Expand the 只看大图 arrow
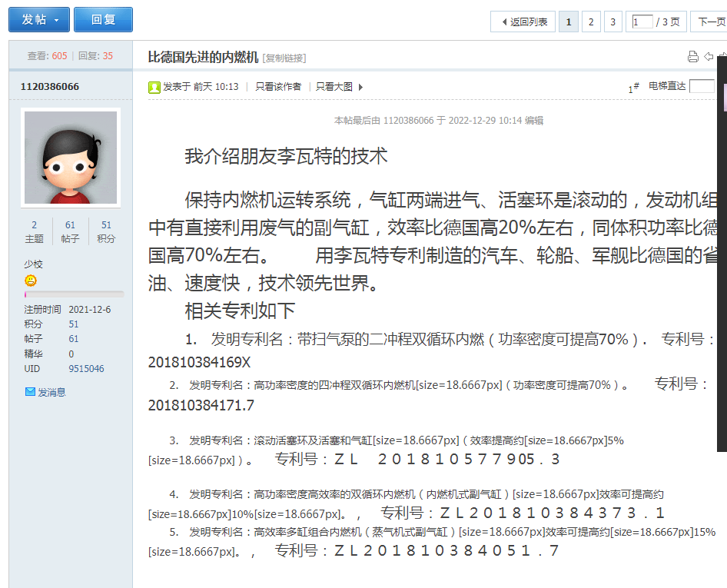Image resolution: width=727 pixels, height=588 pixels. click(x=361, y=87)
